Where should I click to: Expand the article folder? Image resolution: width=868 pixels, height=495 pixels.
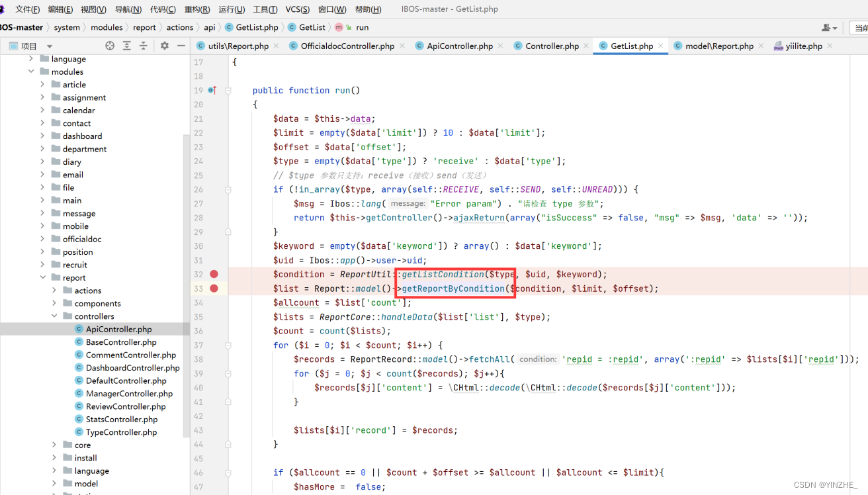pos(42,85)
